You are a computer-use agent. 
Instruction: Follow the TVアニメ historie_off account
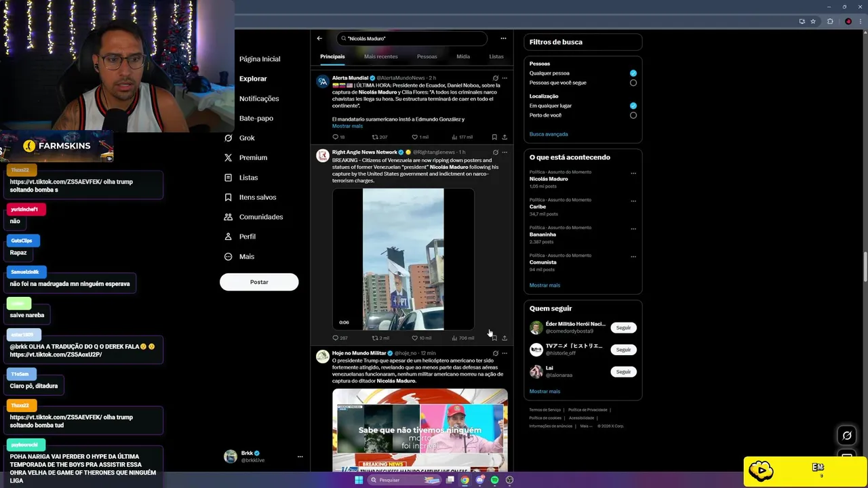pyautogui.click(x=623, y=350)
